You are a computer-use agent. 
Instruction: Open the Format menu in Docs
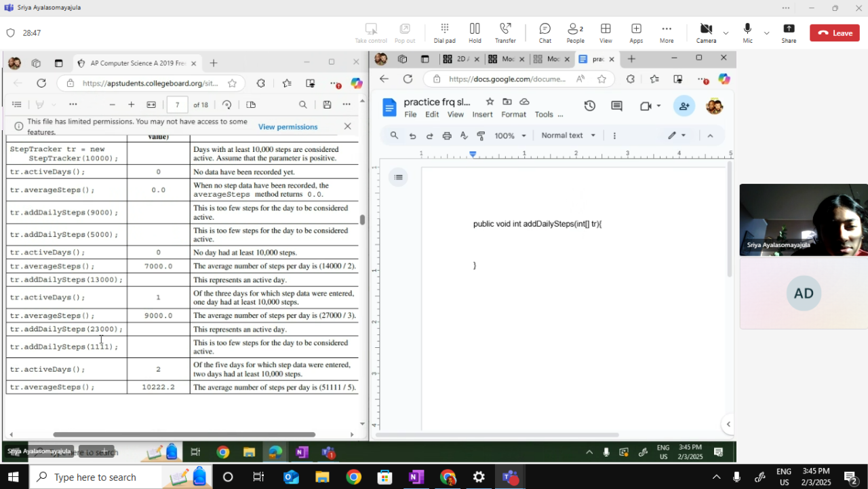(513, 115)
